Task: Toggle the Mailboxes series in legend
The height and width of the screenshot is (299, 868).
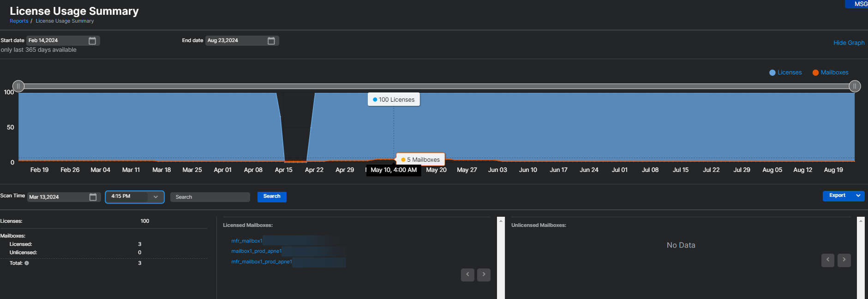Action: coord(830,73)
